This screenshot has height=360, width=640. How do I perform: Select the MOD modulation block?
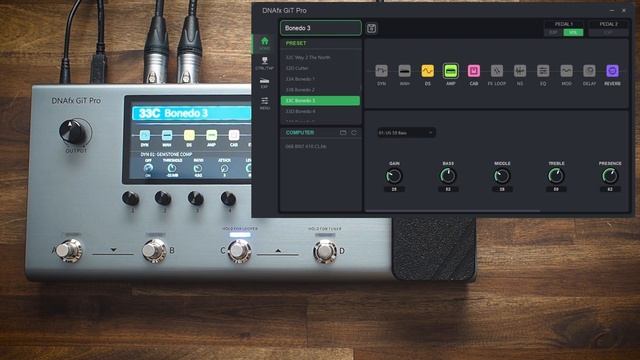[x=566, y=71]
